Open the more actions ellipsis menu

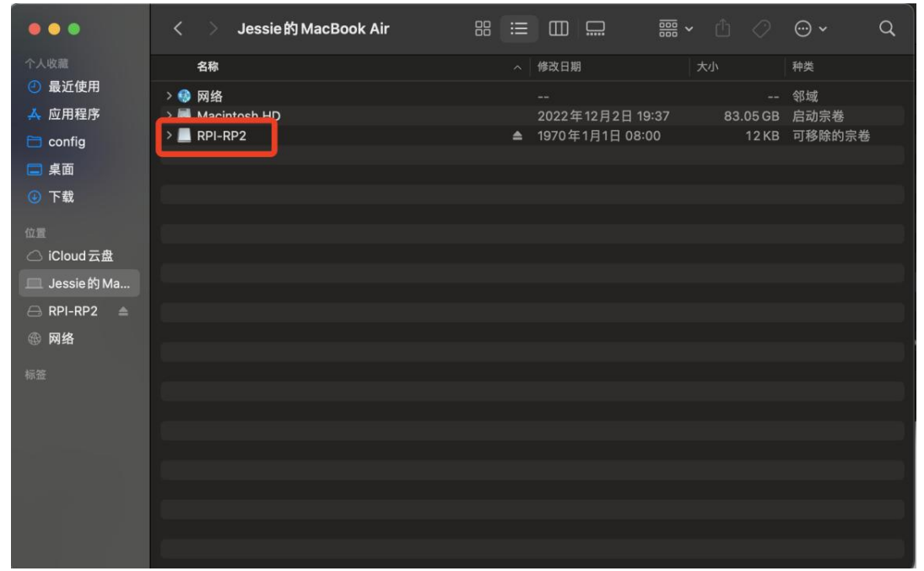(809, 30)
